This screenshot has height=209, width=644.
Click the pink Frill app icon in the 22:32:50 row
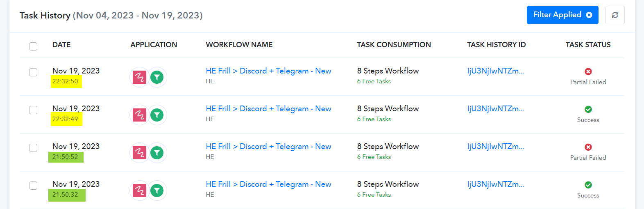pyautogui.click(x=139, y=77)
